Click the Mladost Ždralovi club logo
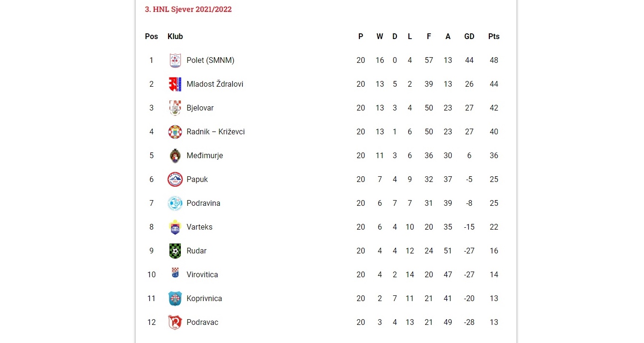Screen dimensions: 644x343 click(x=175, y=84)
